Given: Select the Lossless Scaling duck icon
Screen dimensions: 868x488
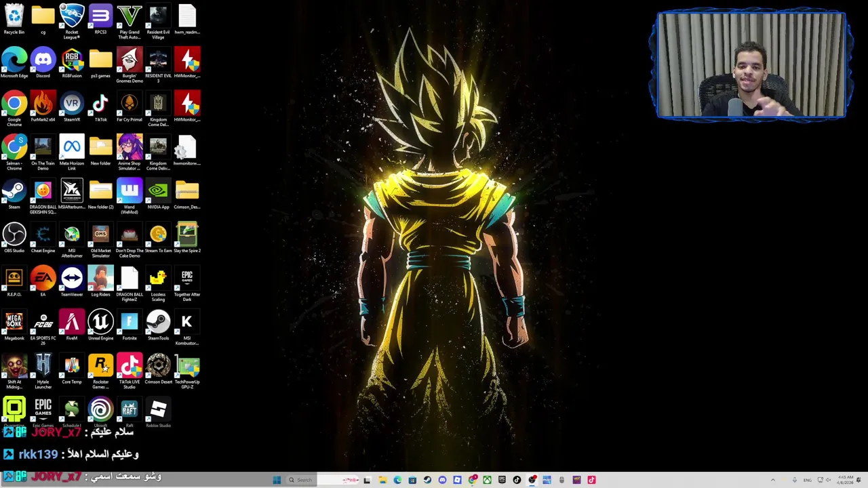Looking at the screenshot, I should (158, 284).
